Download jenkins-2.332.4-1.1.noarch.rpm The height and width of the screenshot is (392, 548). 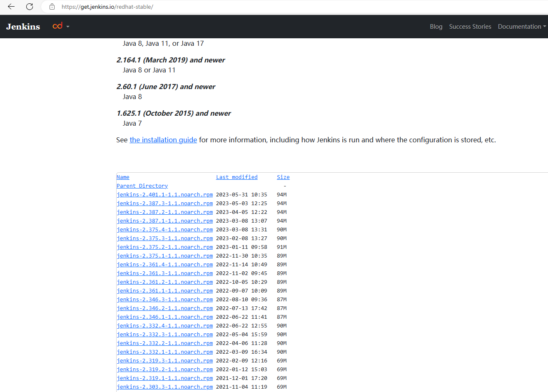coord(164,326)
